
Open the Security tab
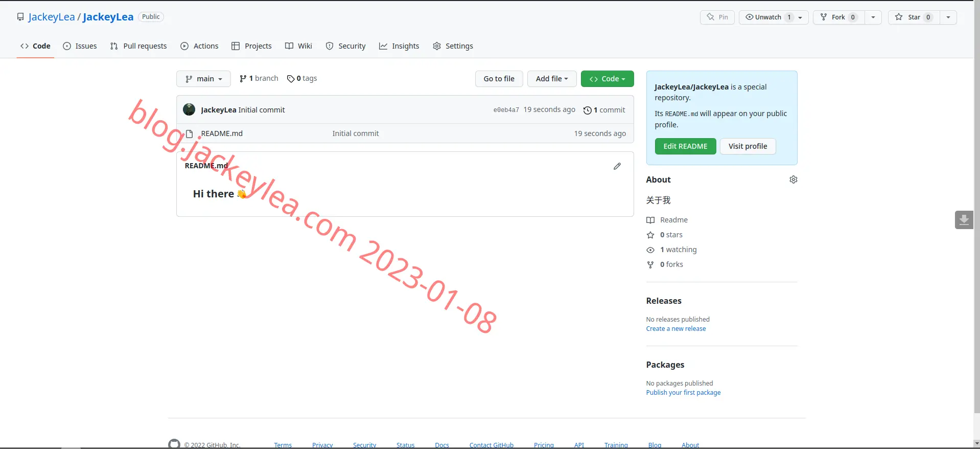pyautogui.click(x=346, y=46)
